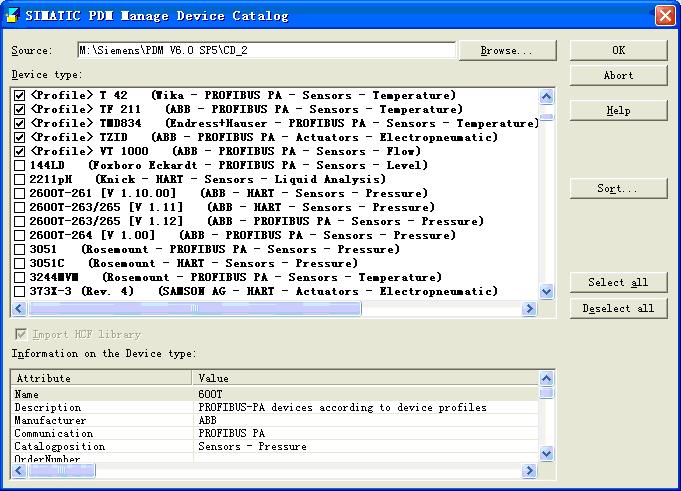
Task: Click Deselect all button
Action: (618, 308)
